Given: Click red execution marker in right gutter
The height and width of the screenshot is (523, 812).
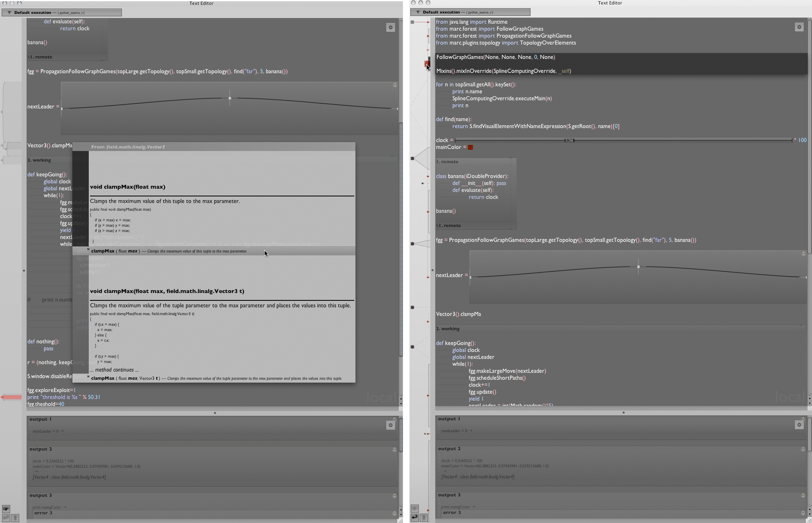Looking at the screenshot, I should 427,64.
